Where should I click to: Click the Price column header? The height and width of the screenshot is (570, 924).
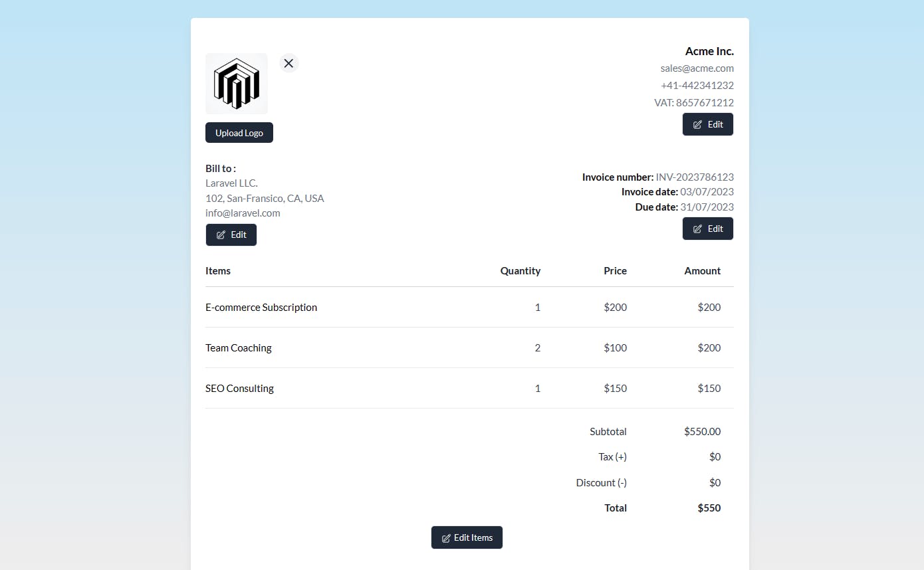(x=615, y=270)
